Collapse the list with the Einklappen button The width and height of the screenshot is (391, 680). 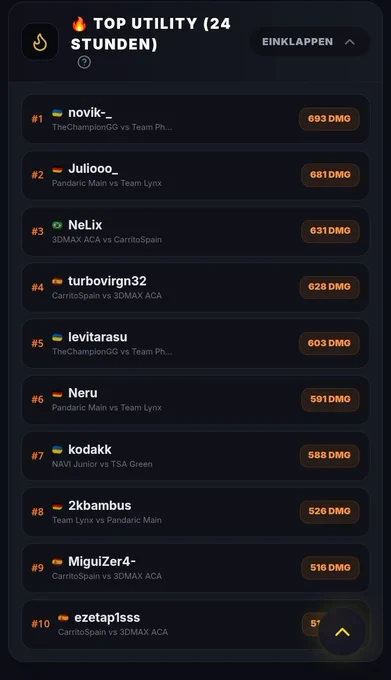click(x=310, y=42)
